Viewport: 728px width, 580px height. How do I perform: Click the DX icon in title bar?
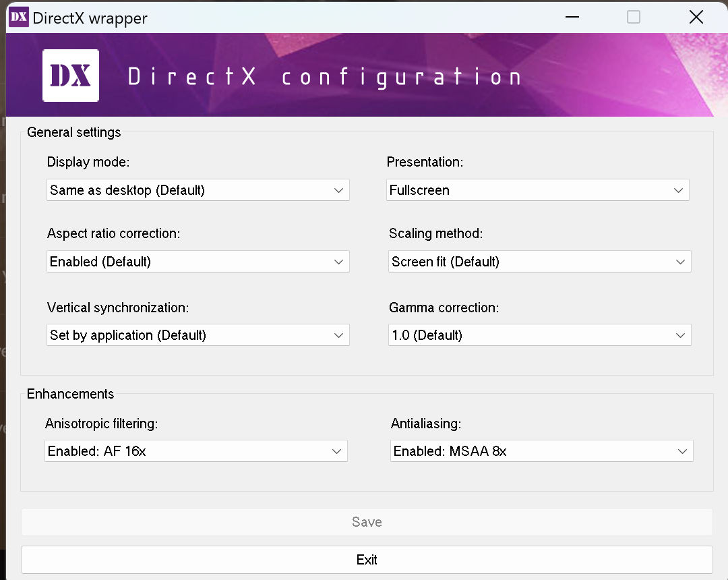[19, 17]
